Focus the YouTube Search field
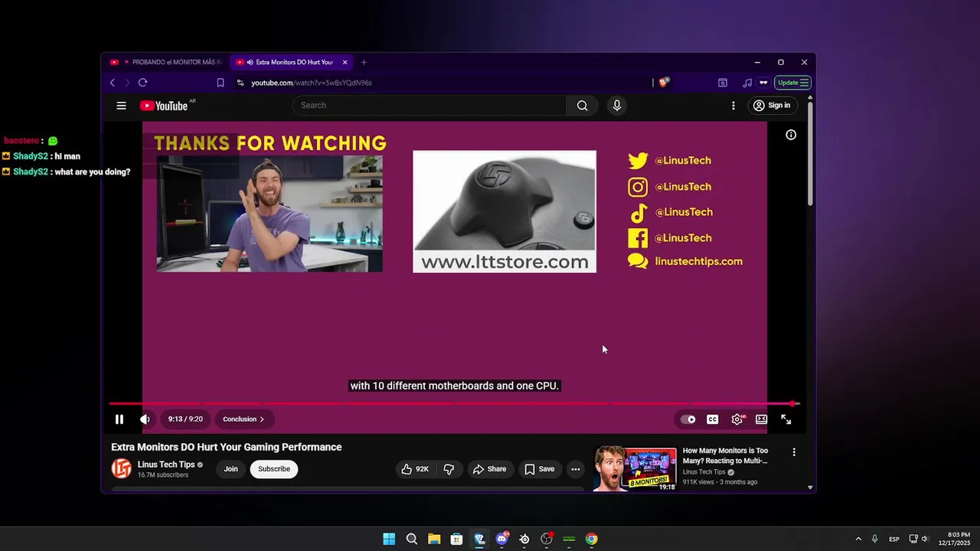Screen dimensions: 980x551 (429, 106)
